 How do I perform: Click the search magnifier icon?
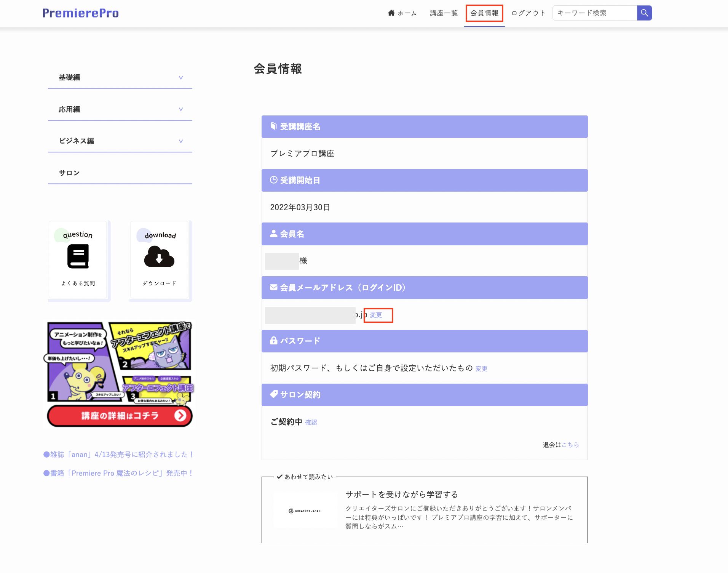pos(644,13)
